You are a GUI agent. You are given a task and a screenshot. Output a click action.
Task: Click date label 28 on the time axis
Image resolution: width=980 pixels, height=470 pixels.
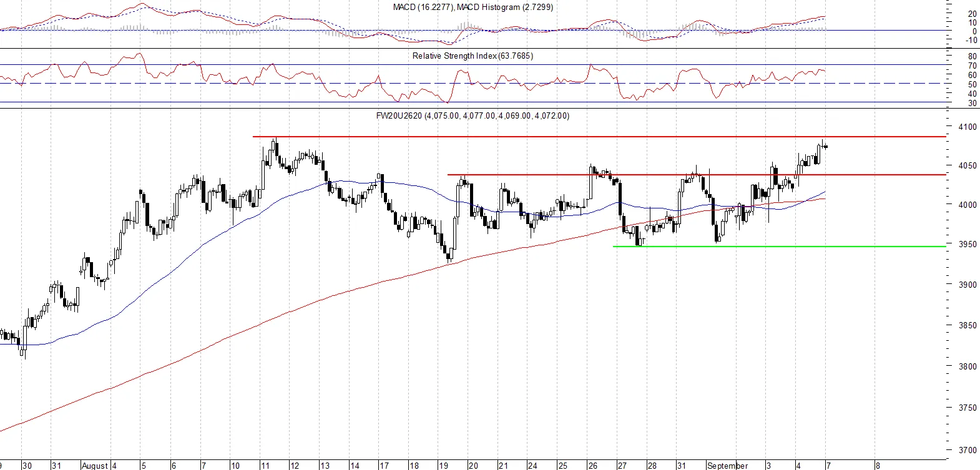pos(652,466)
